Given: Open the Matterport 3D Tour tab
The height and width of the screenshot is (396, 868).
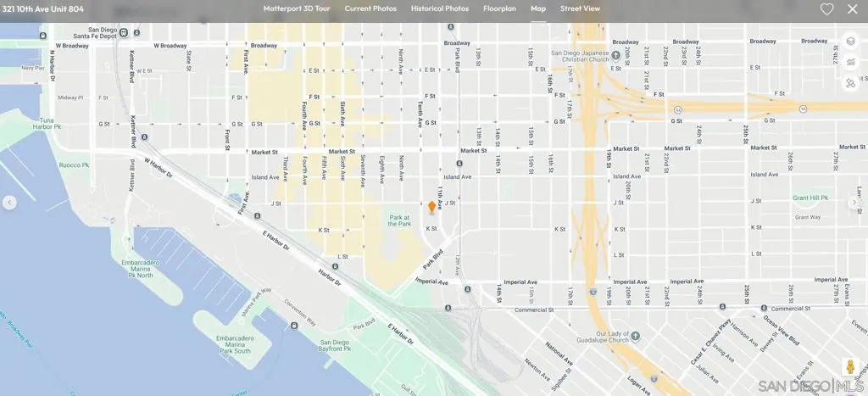Looking at the screenshot, I should (x=297, y=8).
